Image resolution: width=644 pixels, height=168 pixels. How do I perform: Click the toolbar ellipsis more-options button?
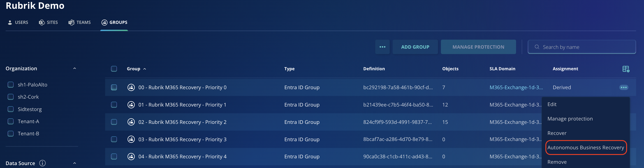382,47
